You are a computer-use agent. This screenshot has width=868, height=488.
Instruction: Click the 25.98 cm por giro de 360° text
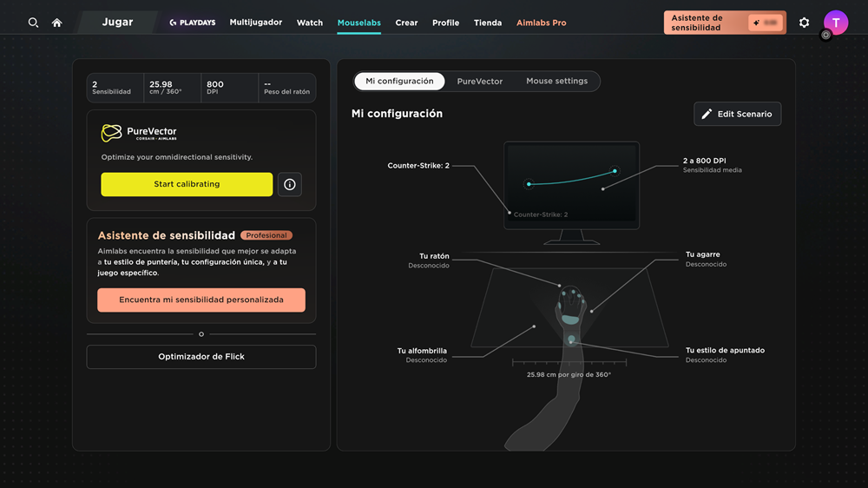pyautogui.click(x=569, y=375)
